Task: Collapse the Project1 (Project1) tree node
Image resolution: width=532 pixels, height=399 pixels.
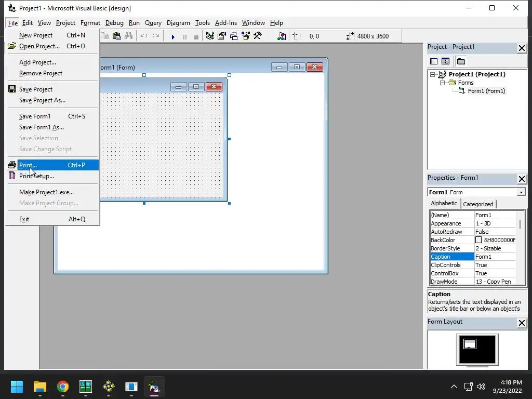Action: coord(433,74)
